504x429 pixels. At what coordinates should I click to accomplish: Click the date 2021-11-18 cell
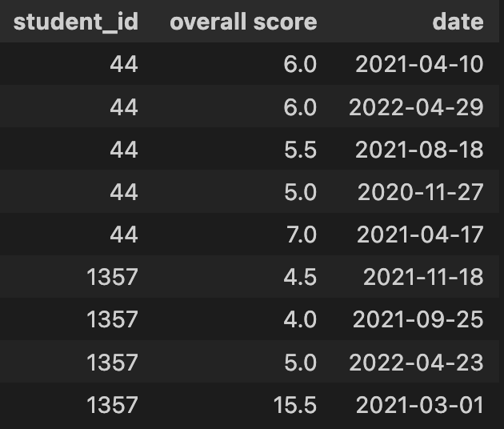[423, 277]
